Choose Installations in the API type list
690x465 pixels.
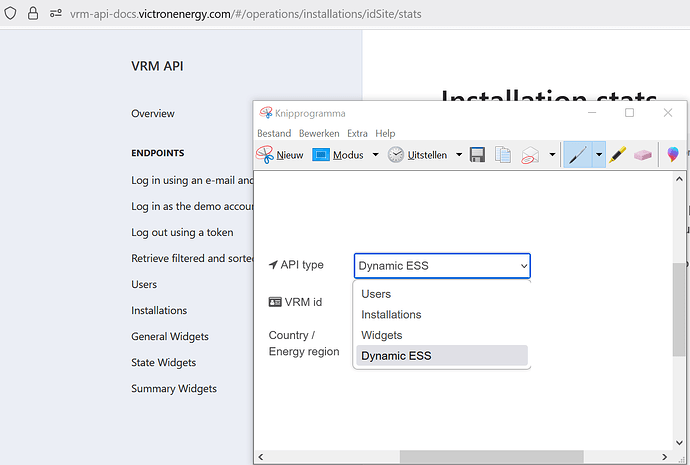coord(442,315)
